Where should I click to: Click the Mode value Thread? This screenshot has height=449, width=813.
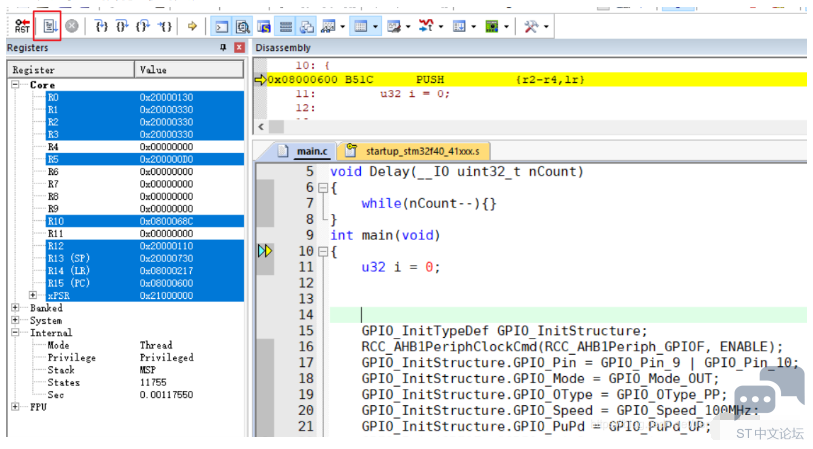tap(156, 345)
